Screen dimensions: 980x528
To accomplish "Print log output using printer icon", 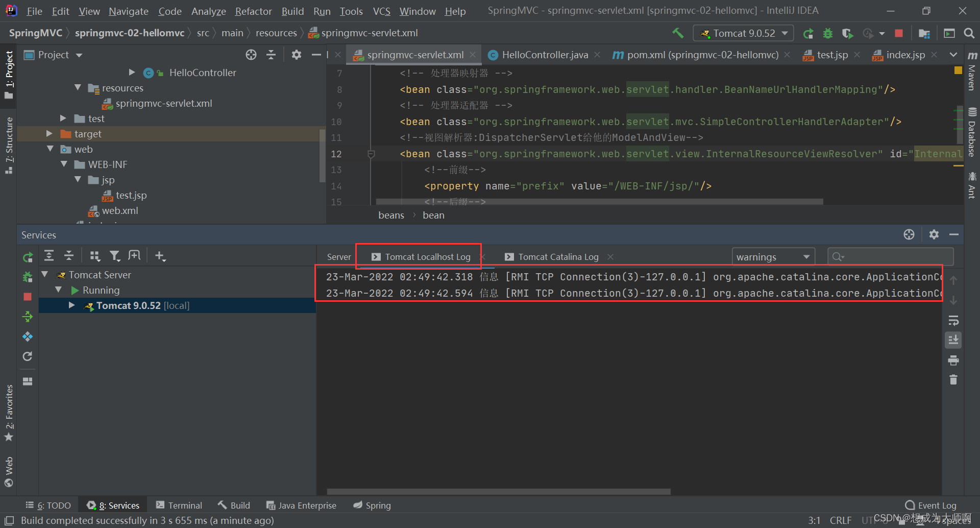I will click(953, 361).
